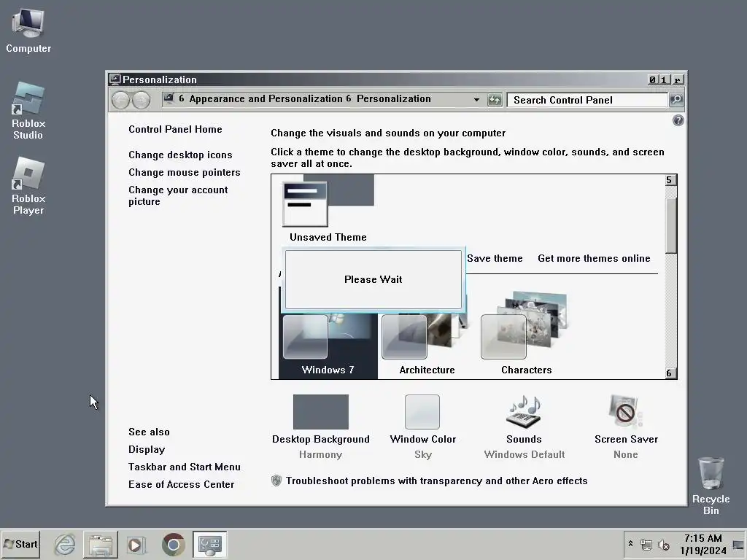Click the Please Wait dialog
The height and width of the screenshot is (560, 747).
click(373, 279)
